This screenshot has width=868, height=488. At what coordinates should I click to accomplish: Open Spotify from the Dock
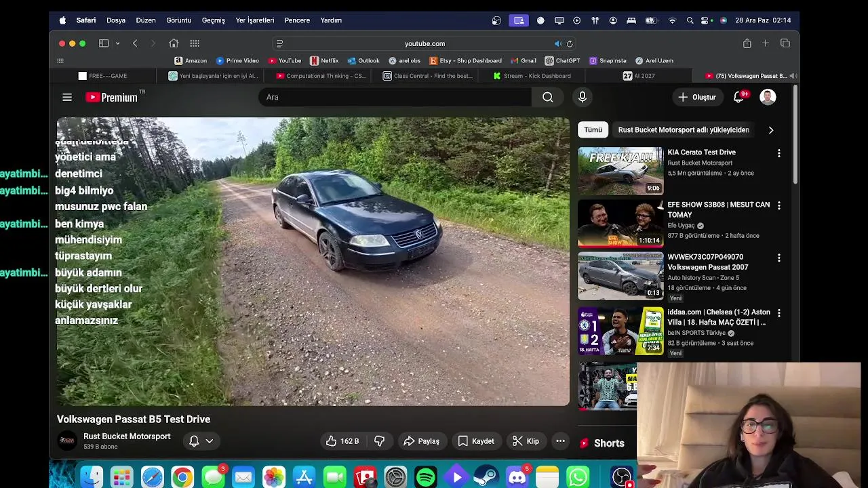point(425,477)
